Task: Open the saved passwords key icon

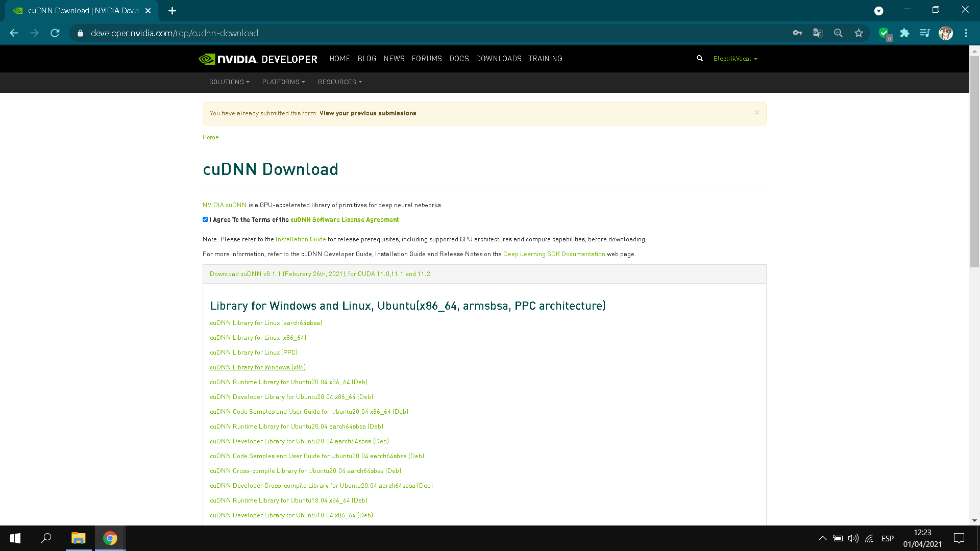Action: pos(797,33)
